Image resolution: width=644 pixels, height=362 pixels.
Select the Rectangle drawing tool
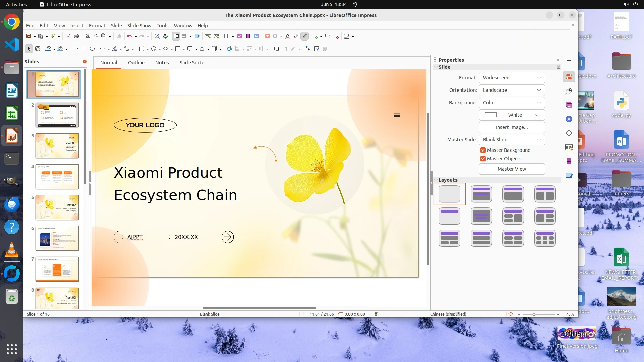coord(84,49)
